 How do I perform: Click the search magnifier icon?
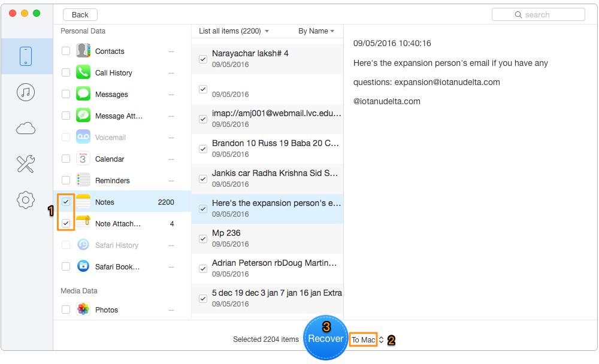coord(518,14)
